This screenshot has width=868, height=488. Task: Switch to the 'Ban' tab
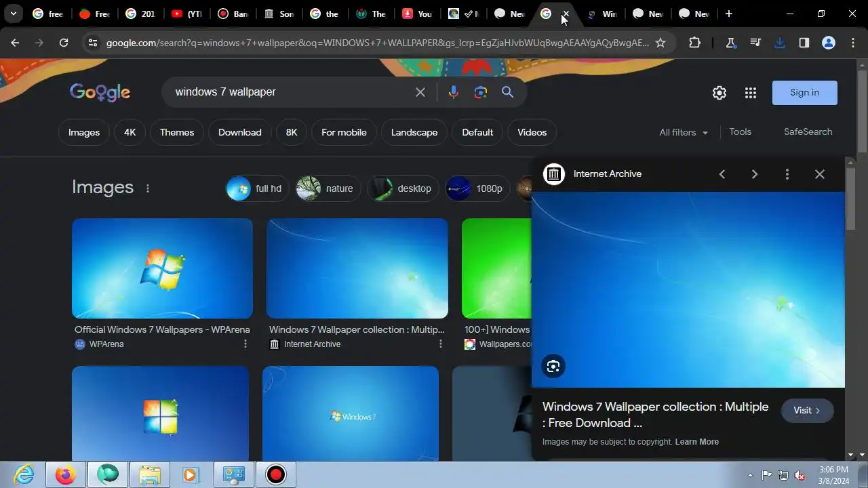tap(233, 14)
